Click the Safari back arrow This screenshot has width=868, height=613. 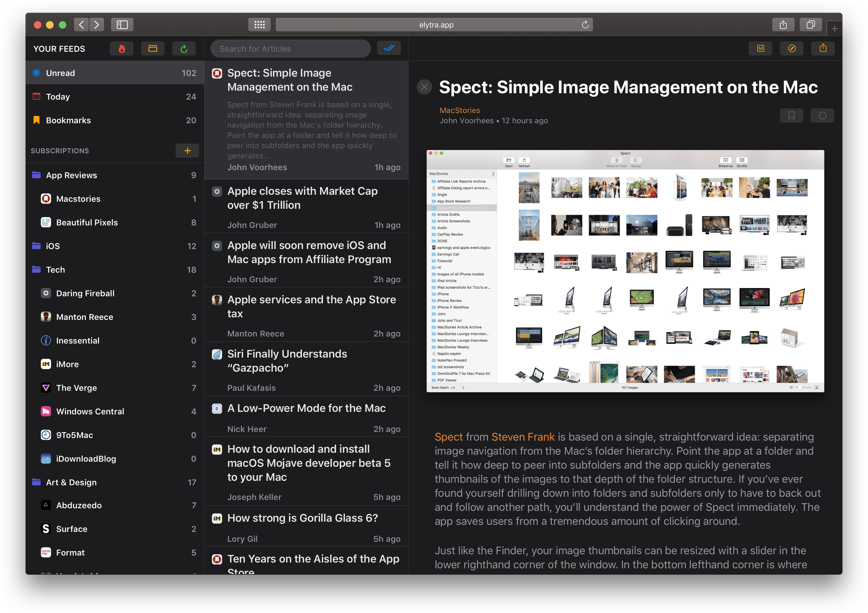pos(81,25)
